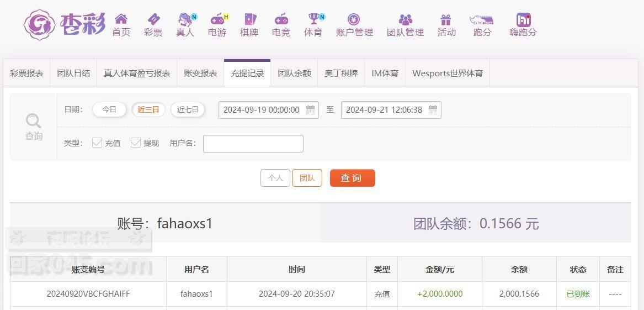The image size is (644, 310).
Task: Click the 棋牌 cards icon
Action: (250, 19)
